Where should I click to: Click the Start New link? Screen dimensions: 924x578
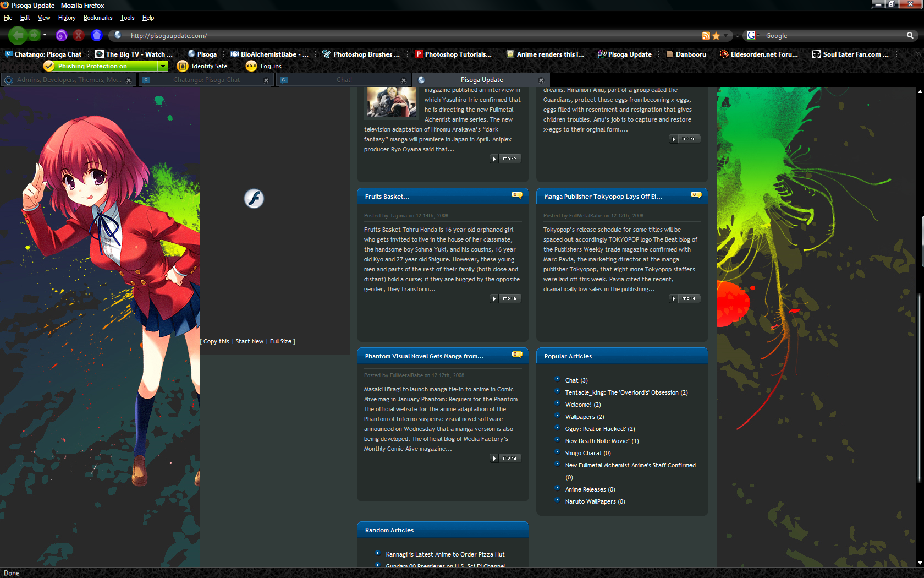tap(250, 341)
